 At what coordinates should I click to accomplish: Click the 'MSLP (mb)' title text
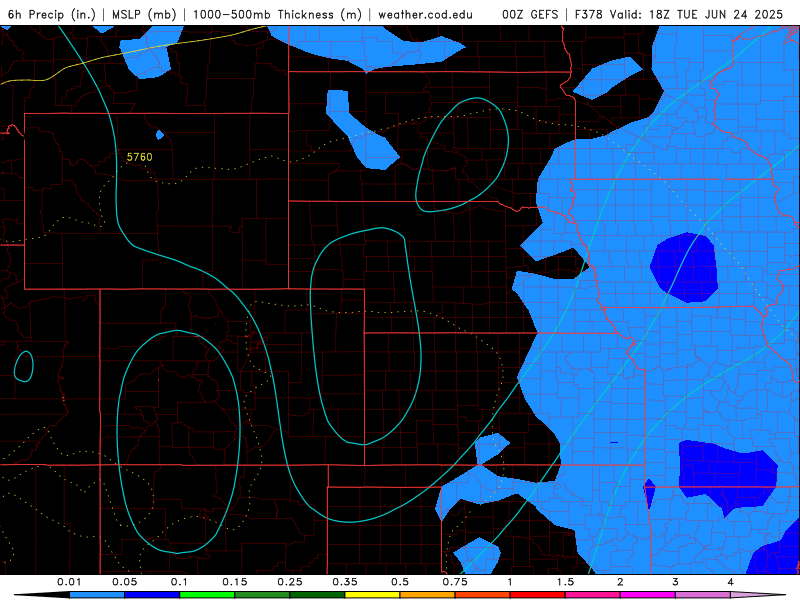click(x=144, y=14)
